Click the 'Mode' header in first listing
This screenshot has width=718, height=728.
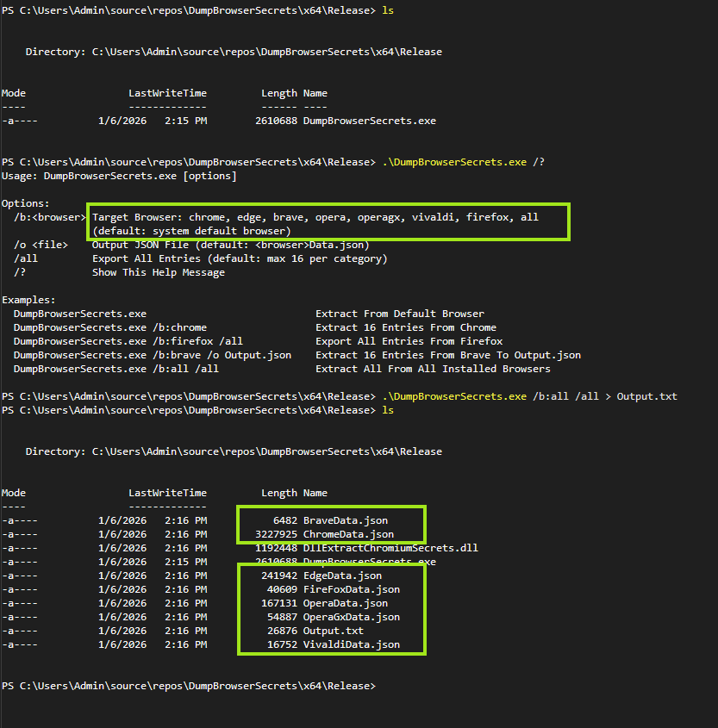(x=14, y=93)
